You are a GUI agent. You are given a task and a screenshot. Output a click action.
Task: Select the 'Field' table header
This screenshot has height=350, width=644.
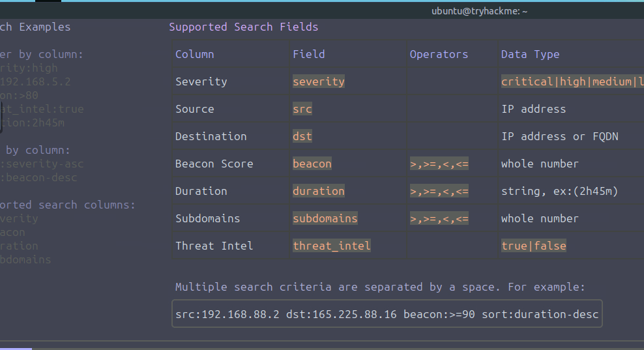click(x=309, y=54)
